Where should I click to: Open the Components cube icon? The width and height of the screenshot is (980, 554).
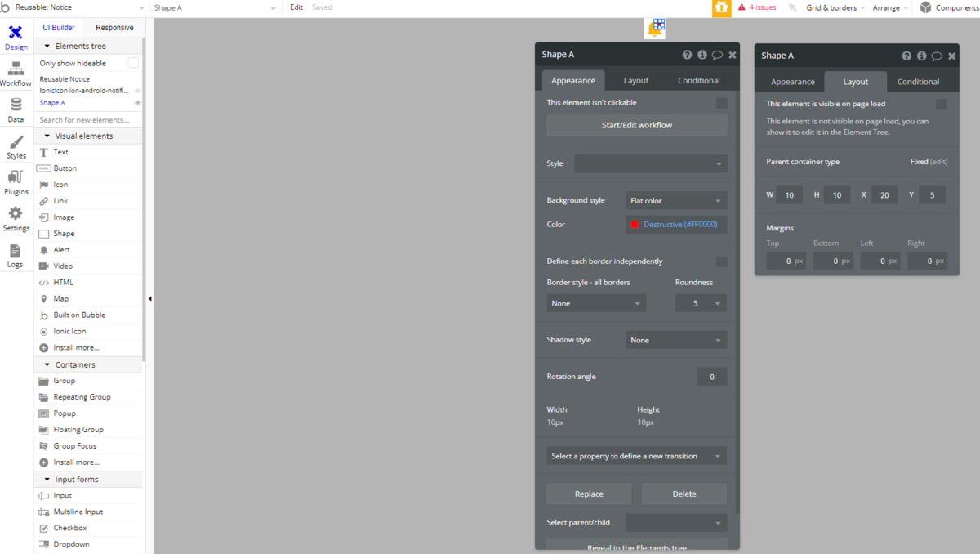pyautogui.click(x=925, y=7)
